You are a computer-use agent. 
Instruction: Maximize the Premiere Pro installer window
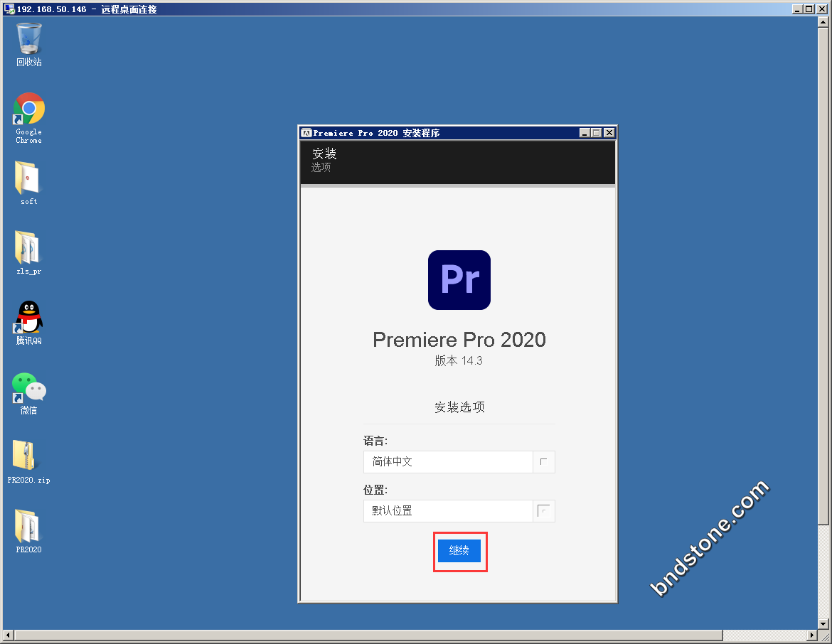click(x=597, y=133)
